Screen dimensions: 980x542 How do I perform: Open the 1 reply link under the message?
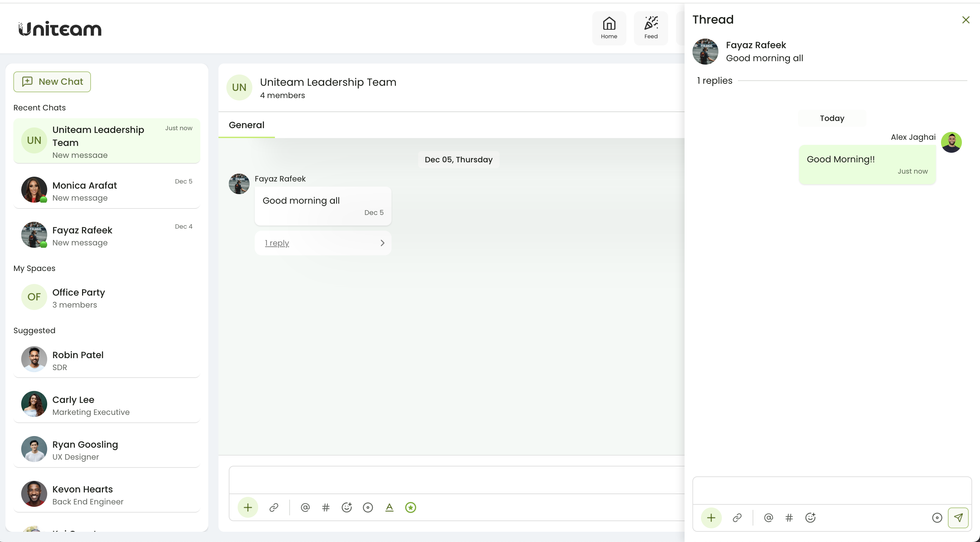tap(277, 243)
